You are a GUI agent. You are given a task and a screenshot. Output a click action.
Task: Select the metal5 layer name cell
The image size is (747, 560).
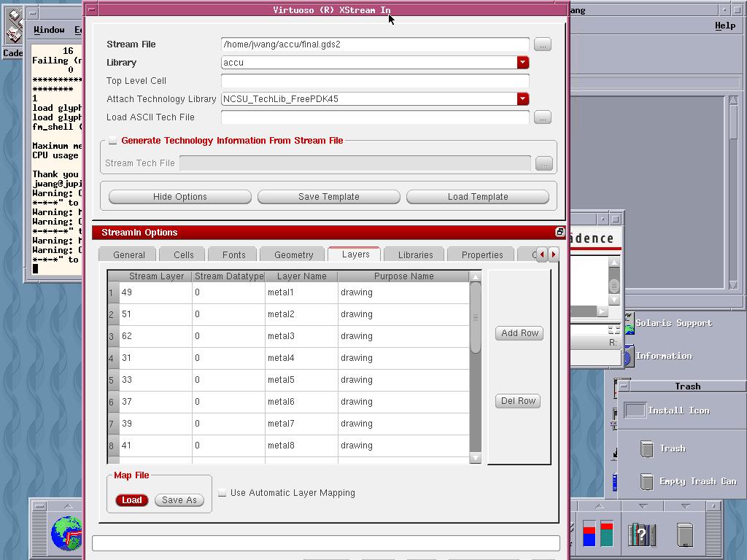pyautogui.click(x=301, y=380)
